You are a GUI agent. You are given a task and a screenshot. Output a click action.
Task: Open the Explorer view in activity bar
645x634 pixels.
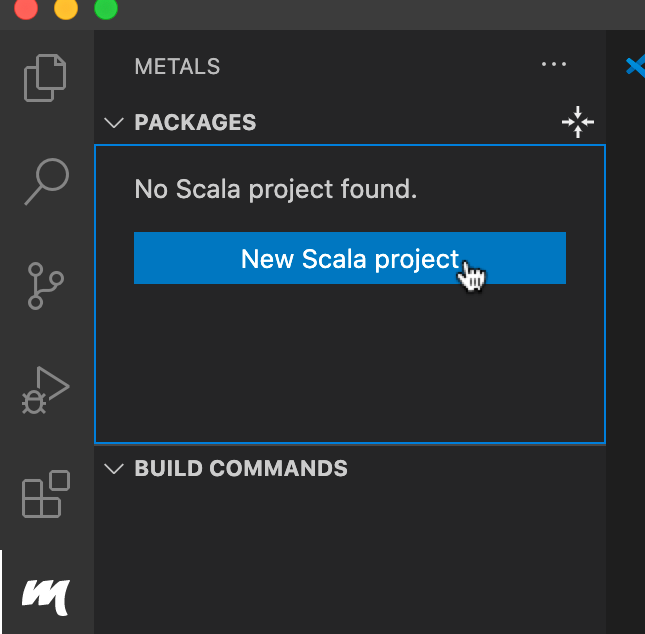pos(46,79)
